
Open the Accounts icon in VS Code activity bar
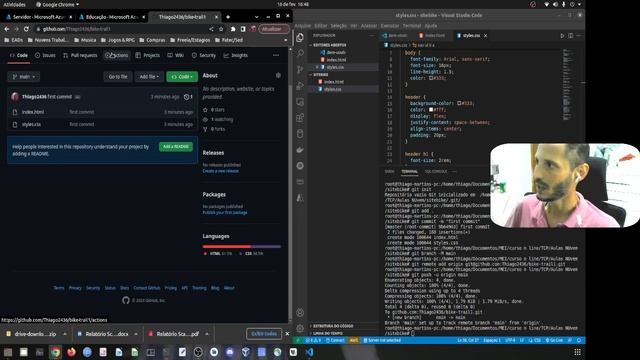click(300, 313)
